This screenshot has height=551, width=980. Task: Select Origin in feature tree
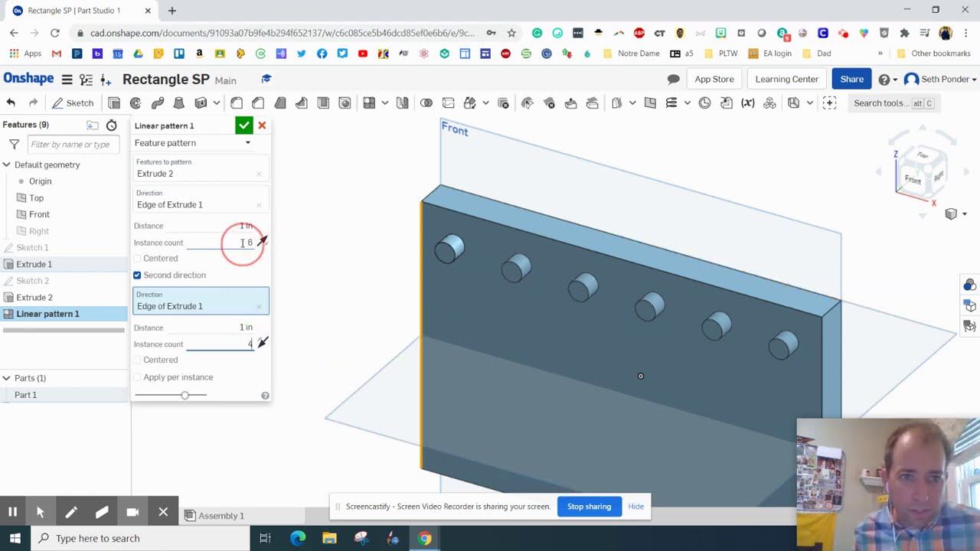[40, 181]
